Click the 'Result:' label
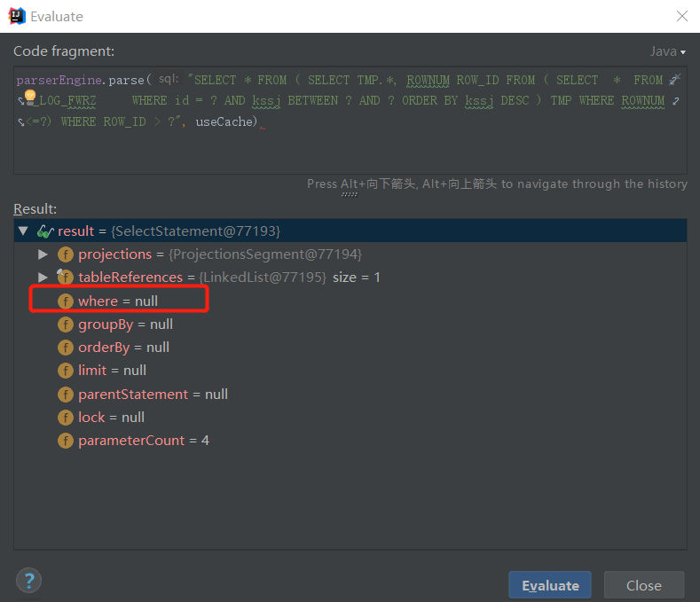Image resolution: width=700 pixels, height=602 pixels. (x=35, y=209)
